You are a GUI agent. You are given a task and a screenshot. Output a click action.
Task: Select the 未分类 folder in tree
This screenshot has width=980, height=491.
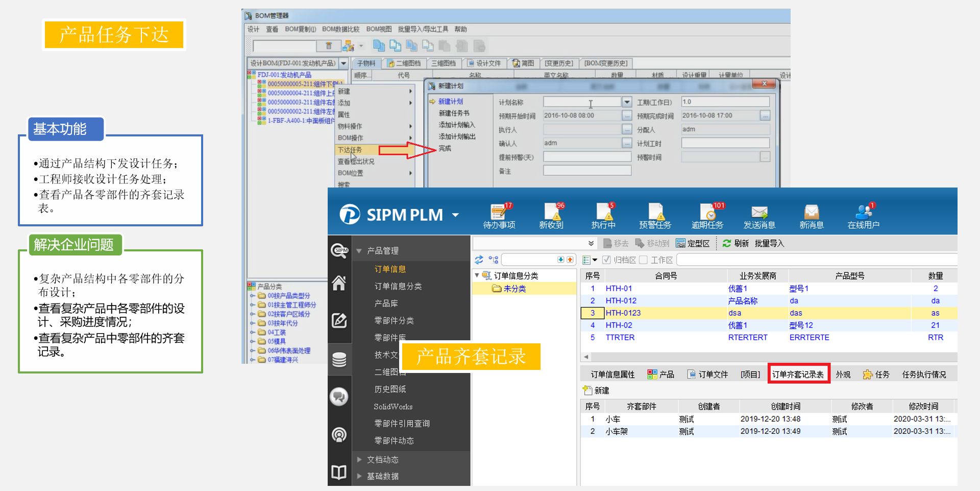514,289
